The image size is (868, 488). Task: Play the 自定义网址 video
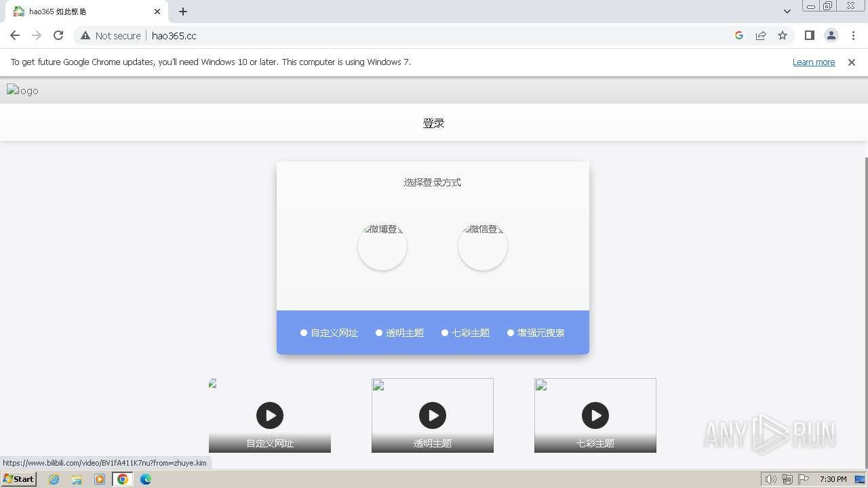click(270, 415)
